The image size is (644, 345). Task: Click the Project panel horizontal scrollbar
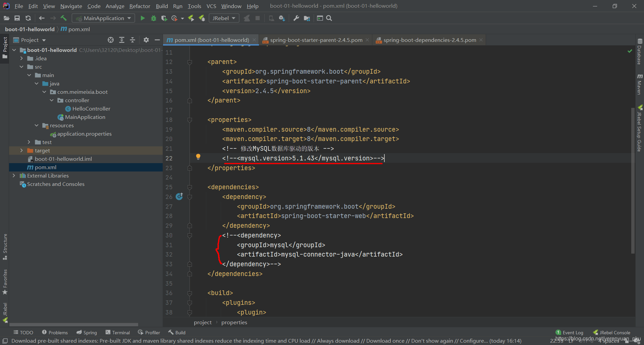[x=74, y=324]
